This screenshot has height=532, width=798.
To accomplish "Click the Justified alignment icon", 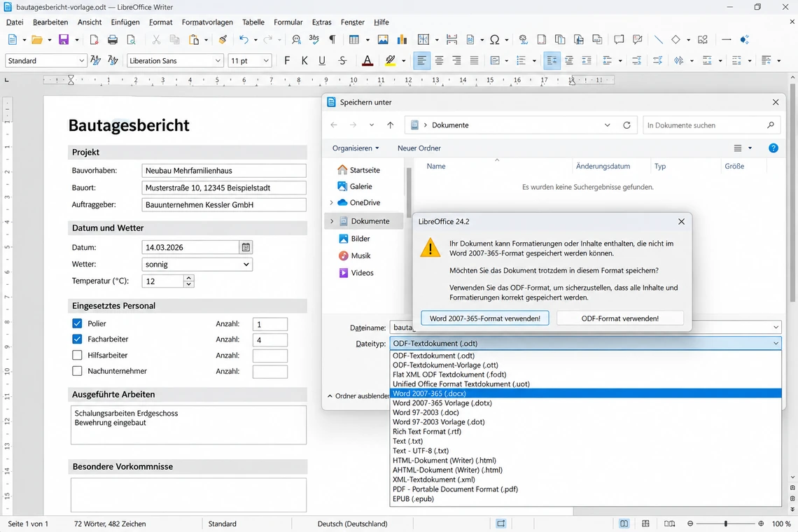I will pos(474,61).
